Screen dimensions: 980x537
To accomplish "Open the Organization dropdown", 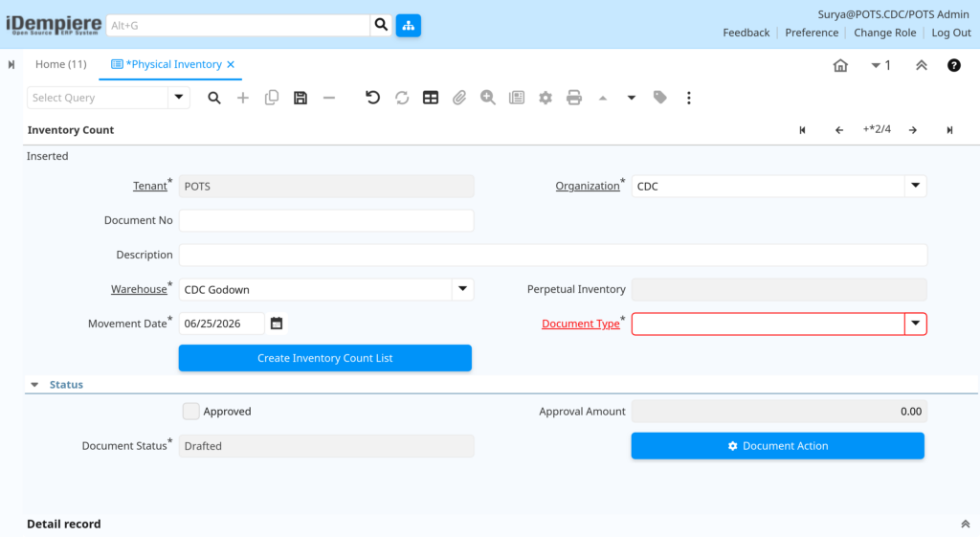I will tap(915, 186).
